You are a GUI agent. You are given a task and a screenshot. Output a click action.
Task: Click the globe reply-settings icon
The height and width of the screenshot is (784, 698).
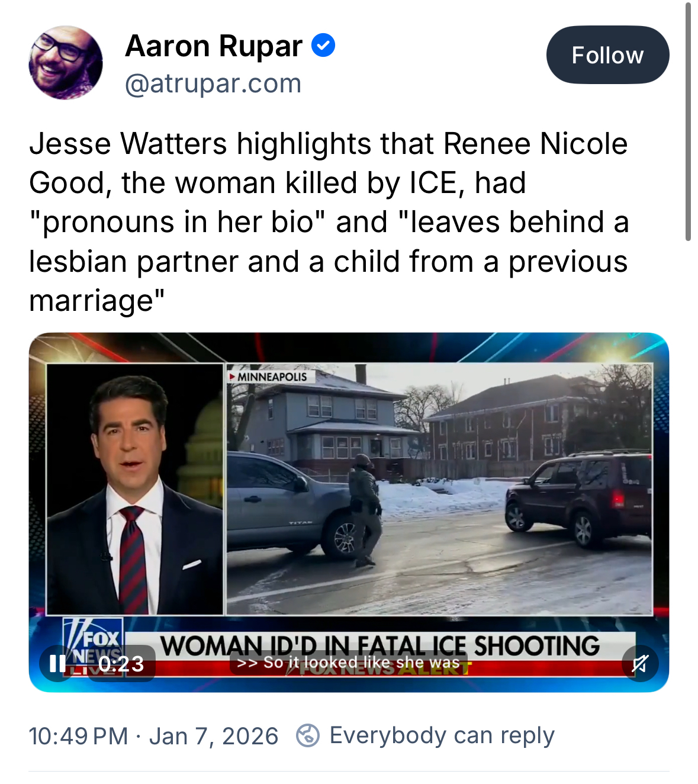coord(307,735)
